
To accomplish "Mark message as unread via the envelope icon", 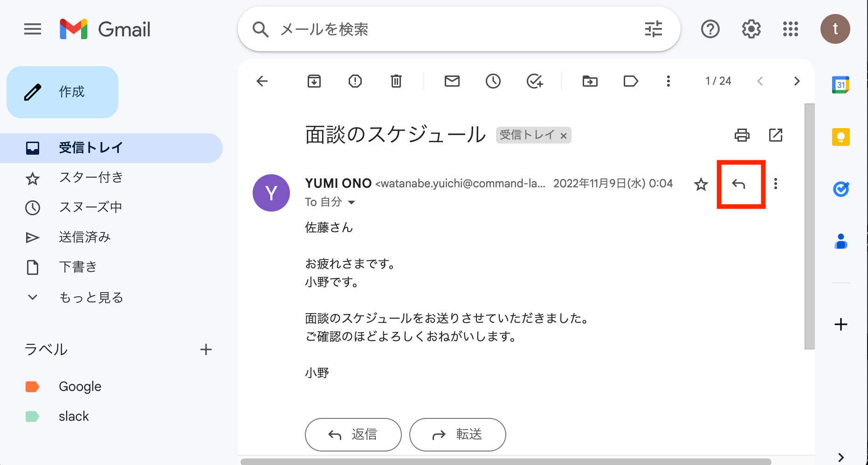I will [x=452, y=81].
